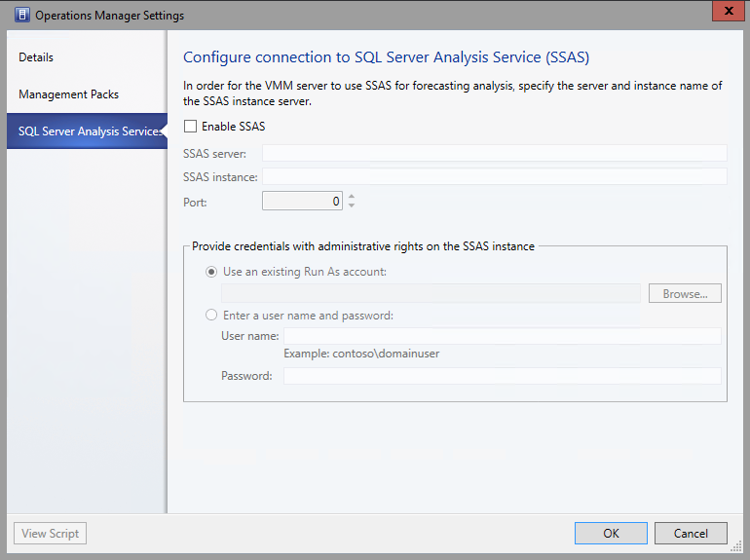Enable the SSAS checkbox
750x560 pixels.
pos(191,127)
